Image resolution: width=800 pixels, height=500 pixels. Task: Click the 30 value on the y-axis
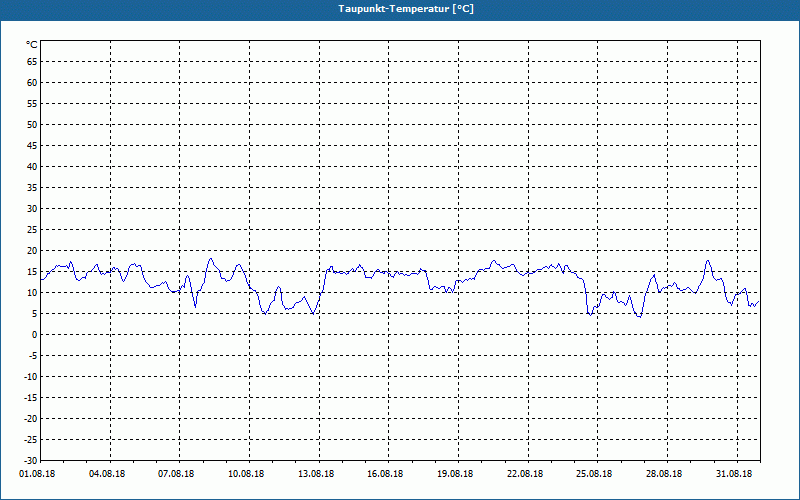click(x=32, y=209)
